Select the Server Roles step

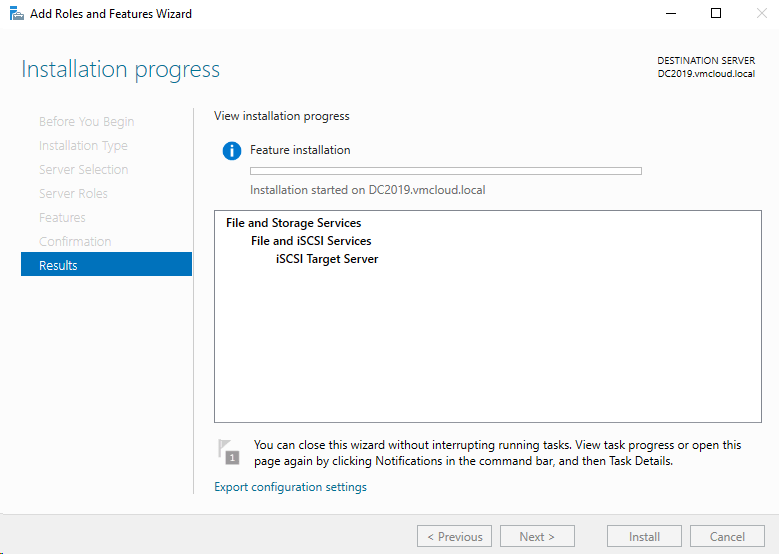[73, 194]
